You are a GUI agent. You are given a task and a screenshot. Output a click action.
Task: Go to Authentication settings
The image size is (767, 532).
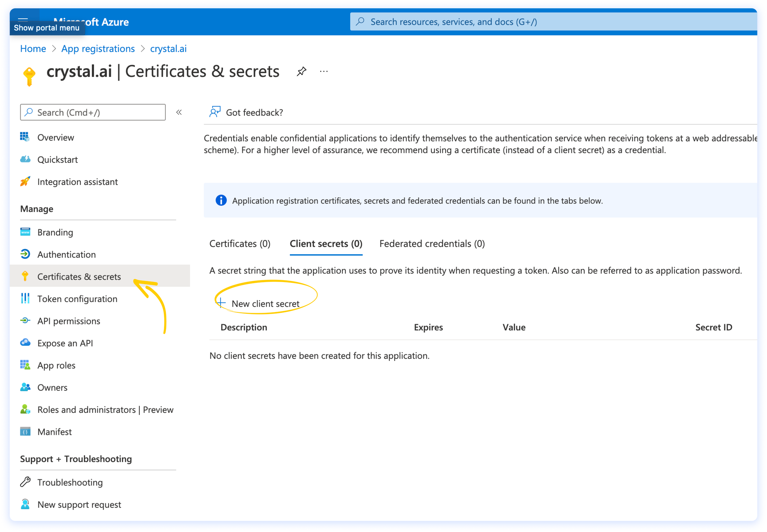tap(66, 254)
